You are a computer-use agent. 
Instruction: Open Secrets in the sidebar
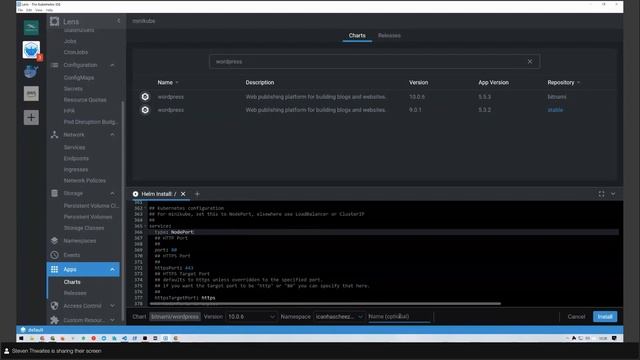pyautogui.click(x=73, y=89)
